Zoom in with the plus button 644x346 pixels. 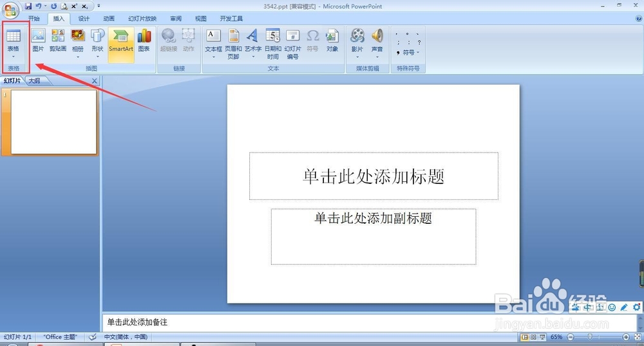pyautogui.click(x=626, y=337)
